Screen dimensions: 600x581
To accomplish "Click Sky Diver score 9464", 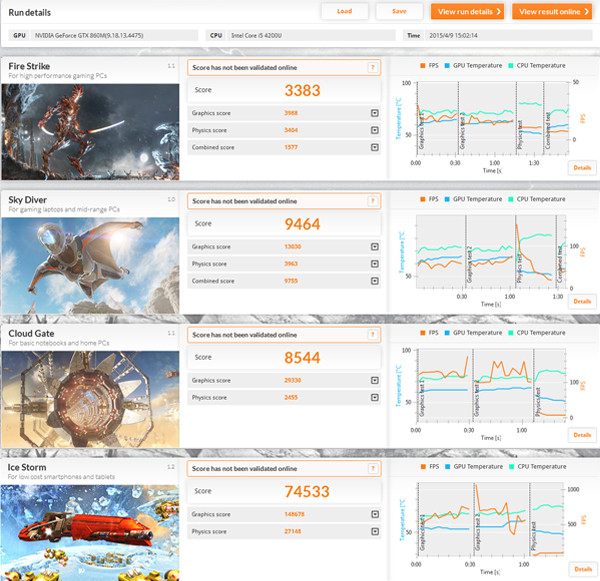I will [302, 224].
